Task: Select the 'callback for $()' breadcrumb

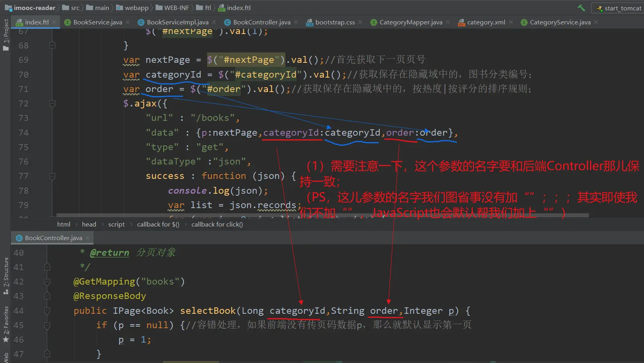Action: point(158,225)
